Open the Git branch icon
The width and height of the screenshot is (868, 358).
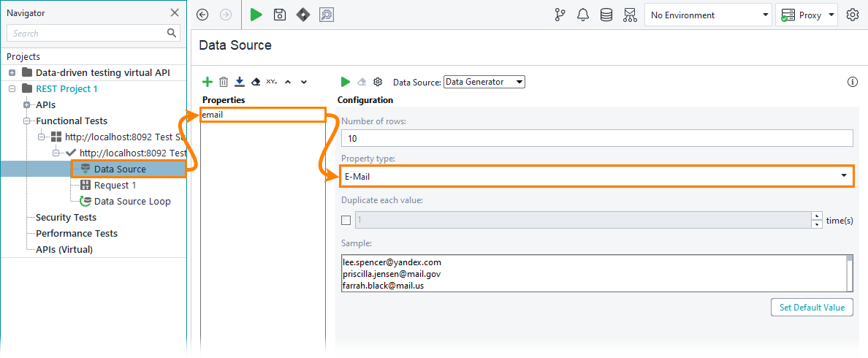pos(560,15)
